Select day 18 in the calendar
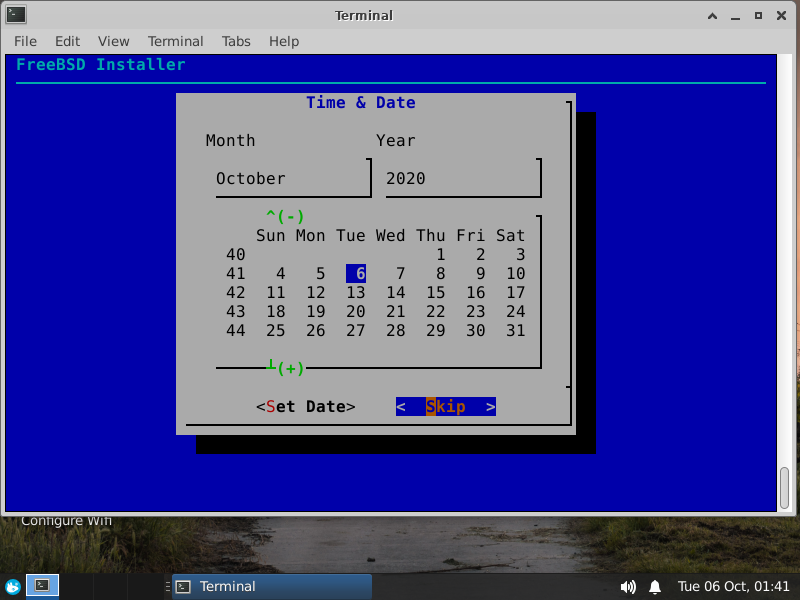The width and height of the screenshot is (800, 600). point(276,311)
